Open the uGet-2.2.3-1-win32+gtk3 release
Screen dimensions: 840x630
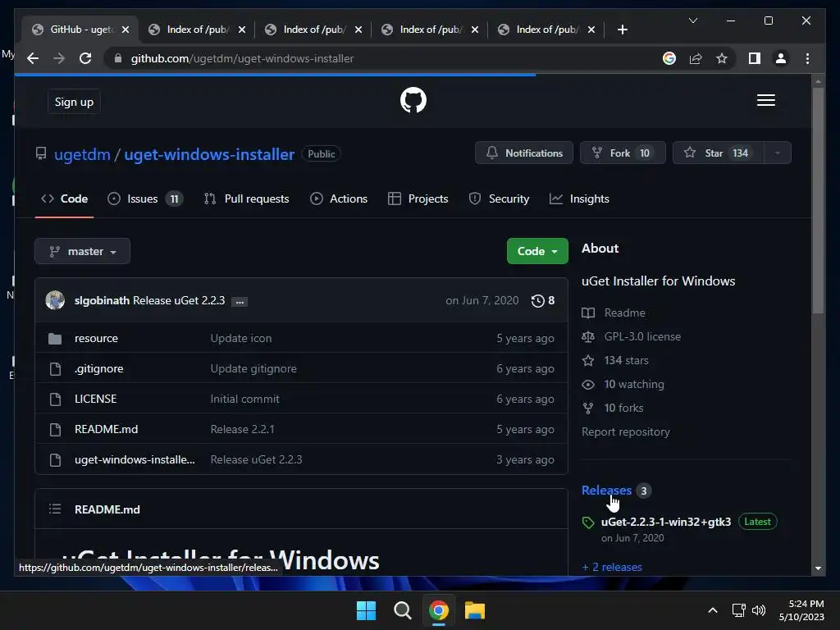click(x=666, y=522)
